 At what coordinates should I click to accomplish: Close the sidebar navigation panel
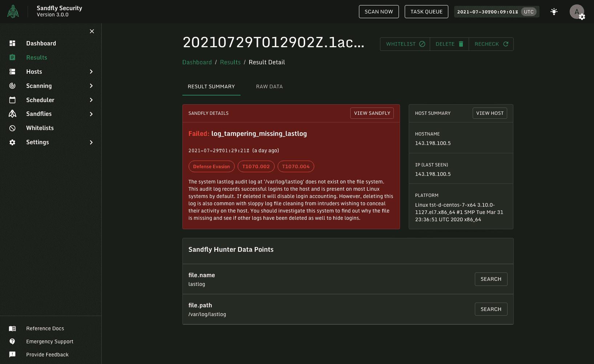click(x=92, y=31)
